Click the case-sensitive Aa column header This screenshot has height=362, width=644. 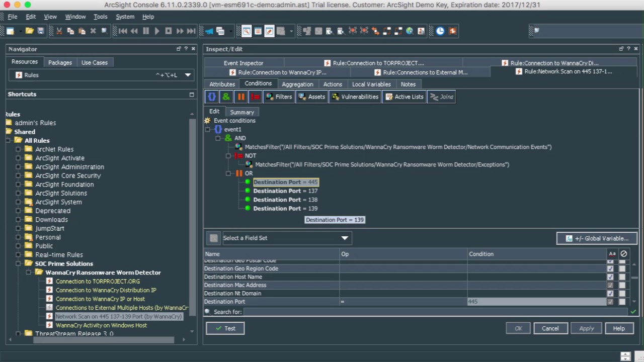pos(612,254)
